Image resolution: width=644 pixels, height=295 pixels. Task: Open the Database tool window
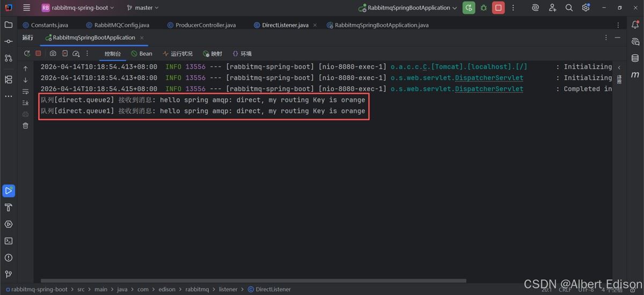pos(635,58)
